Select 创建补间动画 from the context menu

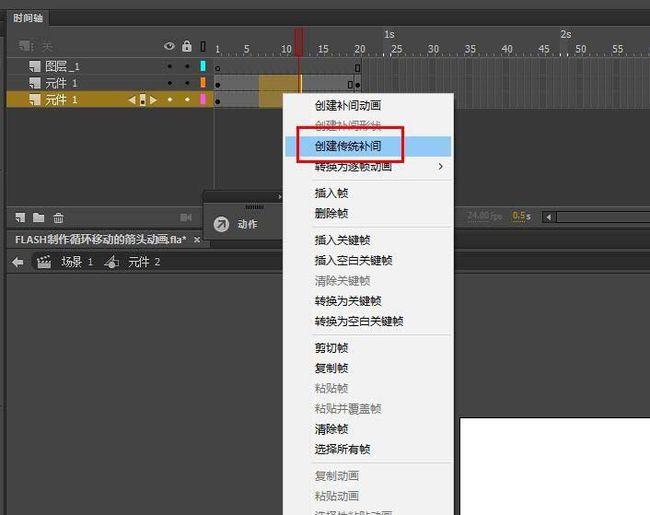click(347, 105)
